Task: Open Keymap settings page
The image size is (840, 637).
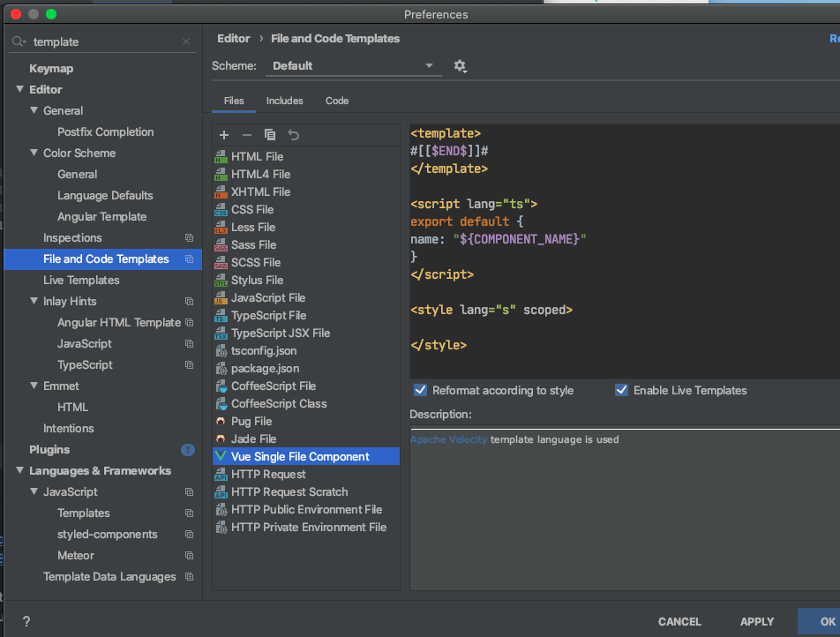Action: (51, 69)
